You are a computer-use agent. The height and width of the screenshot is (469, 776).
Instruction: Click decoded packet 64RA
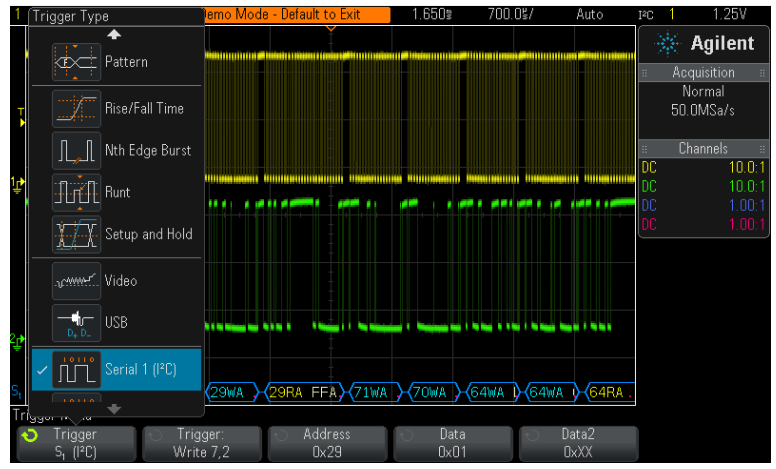click(x=610, y=393)
